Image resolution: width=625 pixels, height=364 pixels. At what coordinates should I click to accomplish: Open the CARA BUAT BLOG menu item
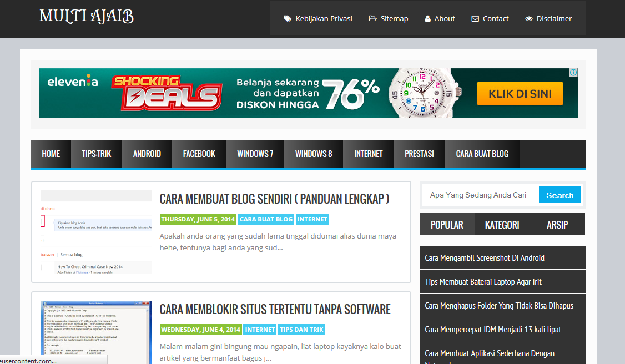[482, 154]
